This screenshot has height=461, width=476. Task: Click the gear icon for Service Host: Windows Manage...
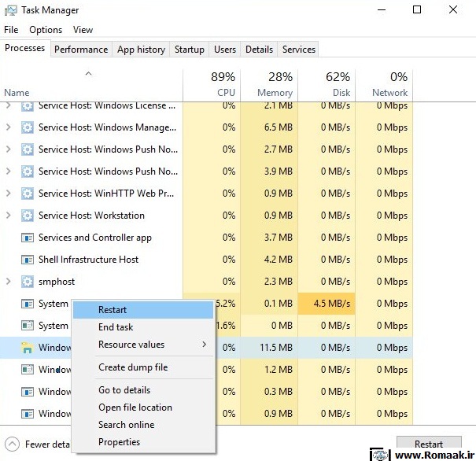point(28,127)
